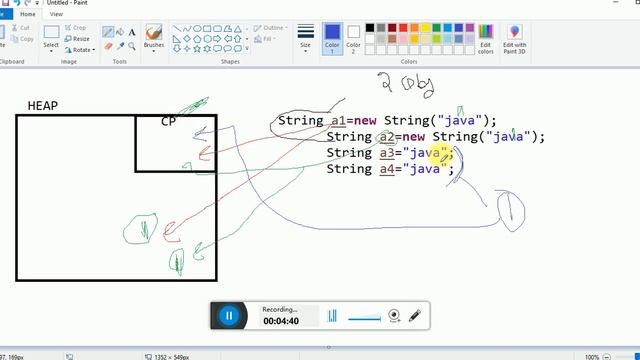640x360 pixels.
Task: Choose the Four-point star shape
Action: point(187,49)
